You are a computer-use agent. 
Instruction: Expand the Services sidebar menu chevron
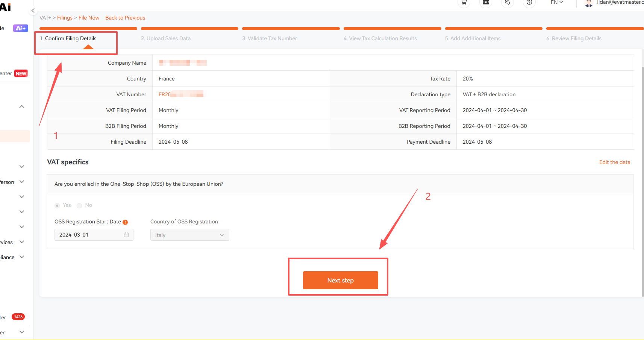[x=22, y=242]
